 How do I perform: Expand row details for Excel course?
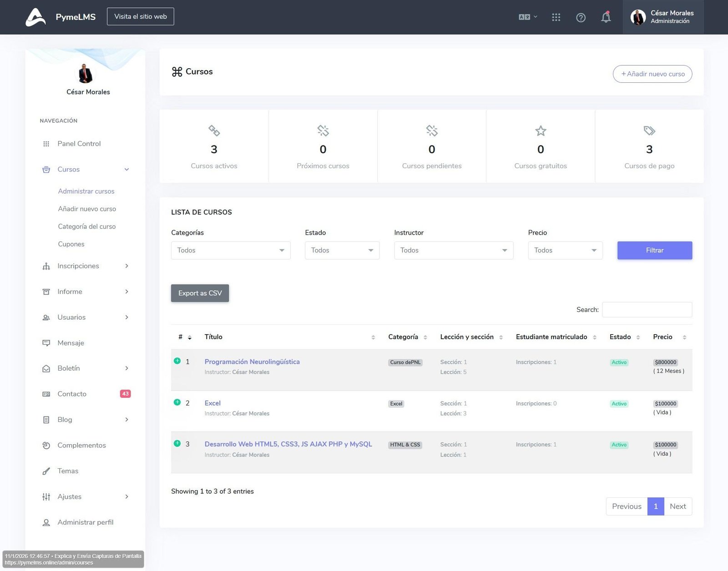pyautogui.click(x=177, y=402)
